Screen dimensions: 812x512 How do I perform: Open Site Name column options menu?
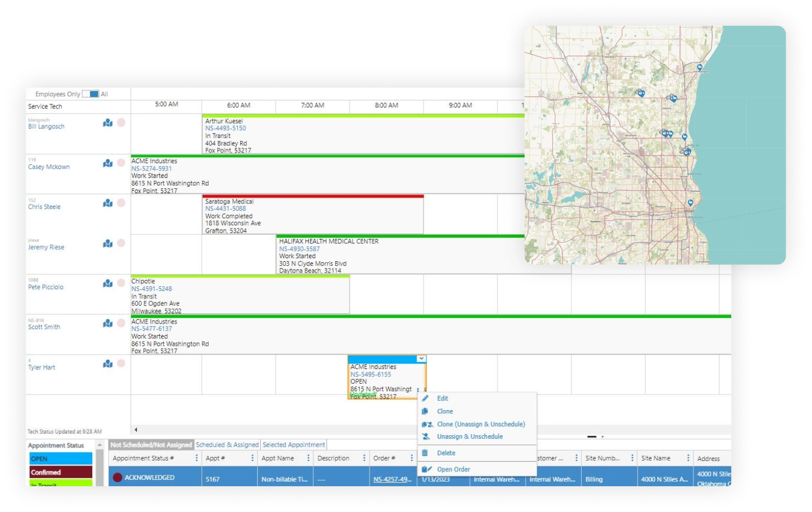[x=688, y=458]
